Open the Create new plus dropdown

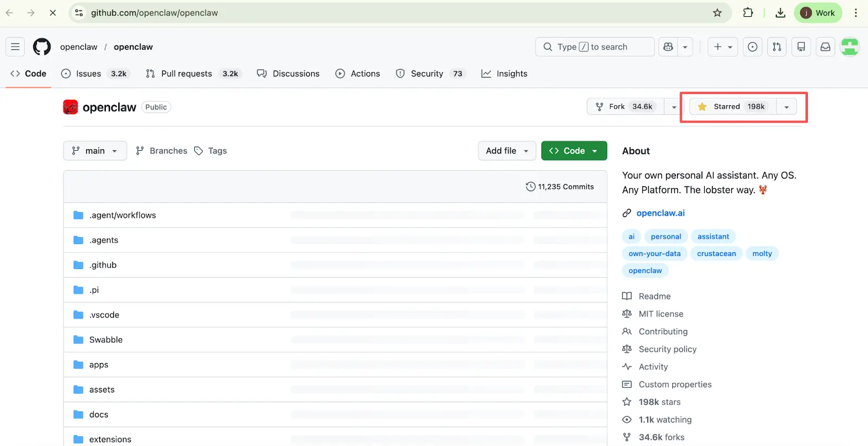click(x=723, y=47)
